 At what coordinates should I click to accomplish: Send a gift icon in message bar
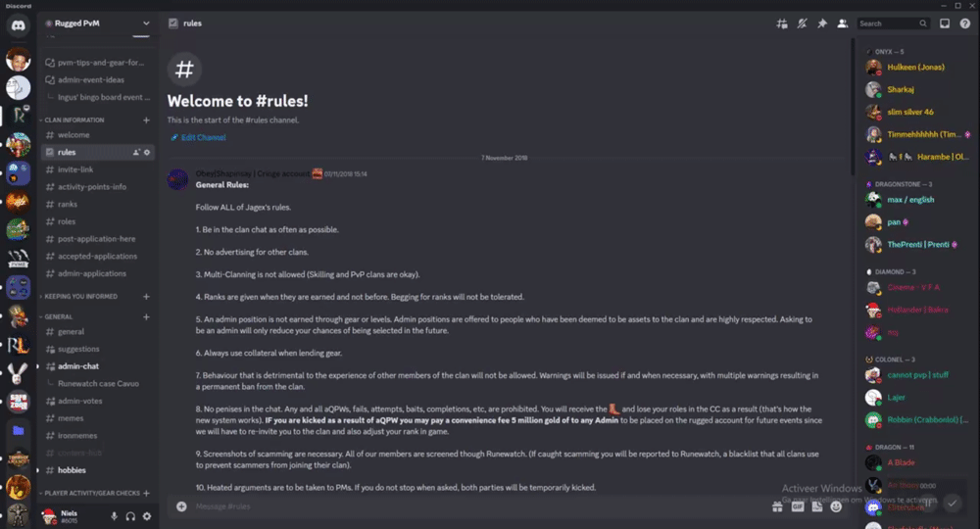point(777,506)
